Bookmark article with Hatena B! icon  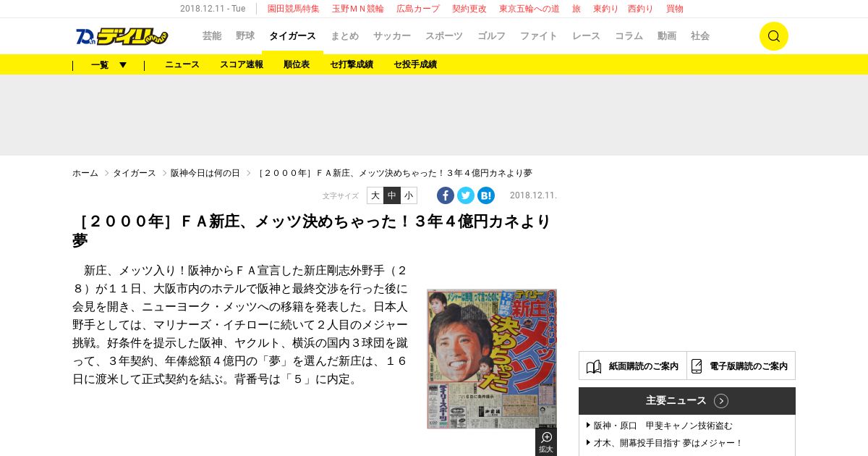[486, 195]
